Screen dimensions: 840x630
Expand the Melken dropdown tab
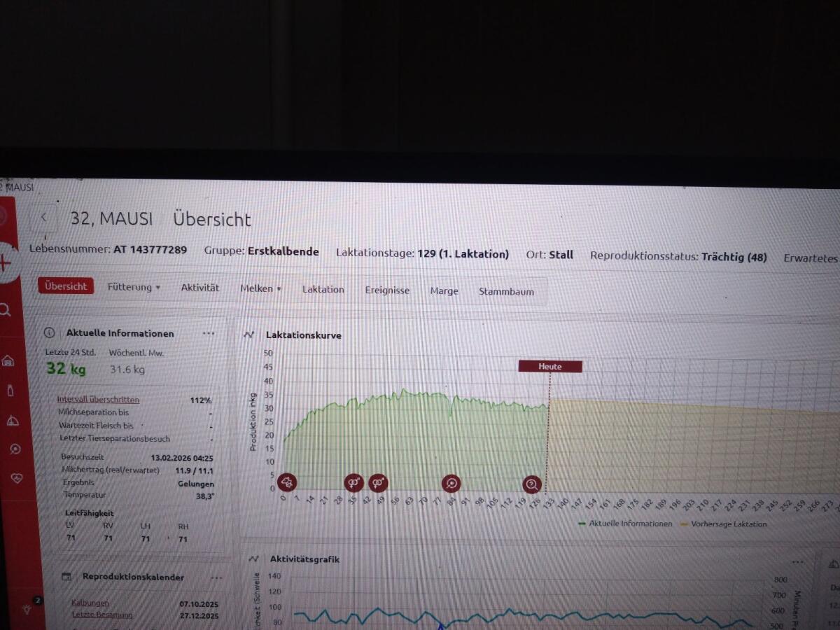pyautogui.click(x=260, y=288)
